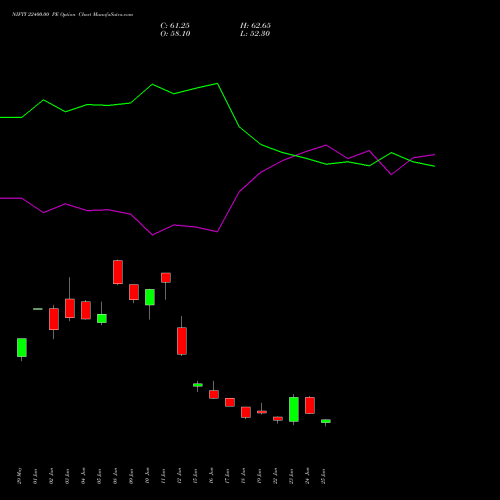Click the red candlestick for 09 Jun
Image resolution: width=500 pixels, height=500 pixels.
click(134, 292)
